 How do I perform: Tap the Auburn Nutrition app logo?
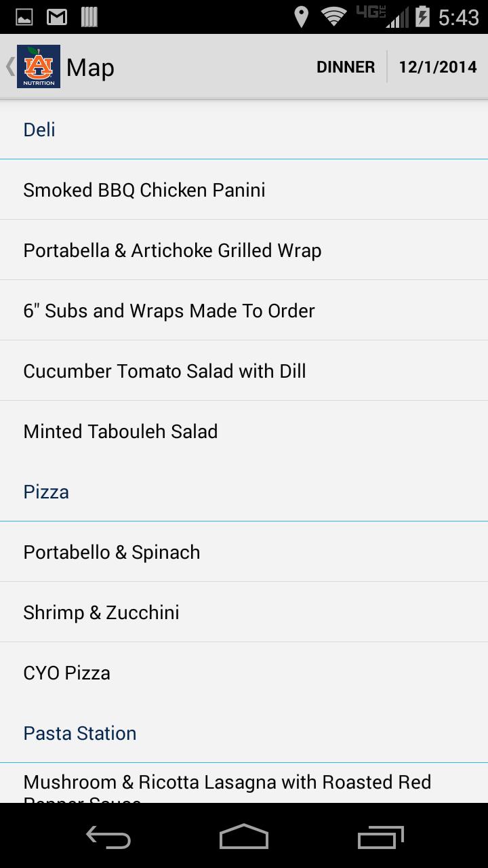point(39,66)
